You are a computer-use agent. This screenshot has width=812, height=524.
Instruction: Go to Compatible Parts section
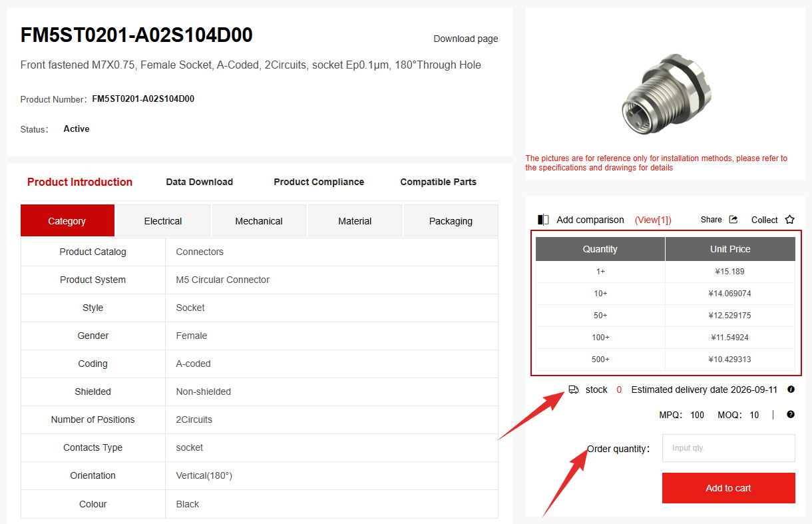click(x=439, y=182)
